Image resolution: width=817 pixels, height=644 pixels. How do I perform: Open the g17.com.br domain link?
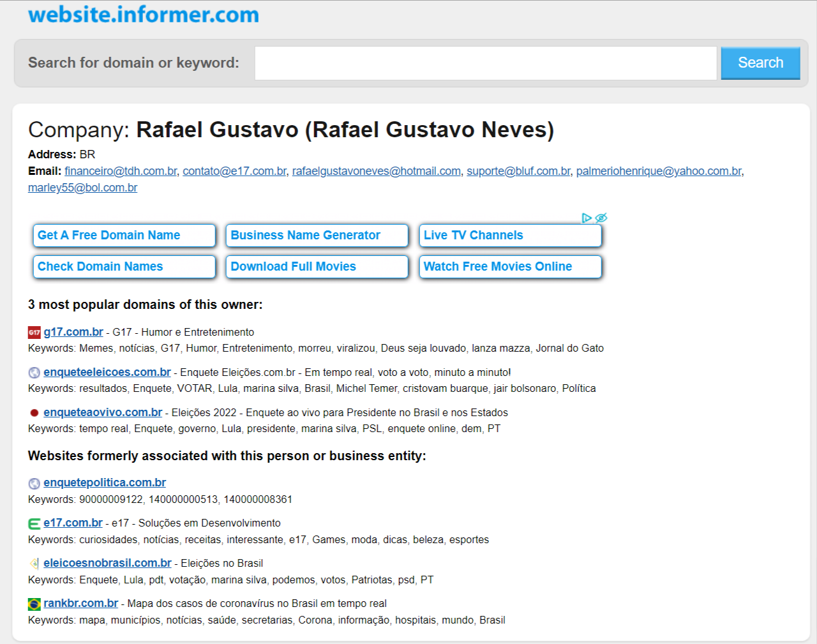73,332
